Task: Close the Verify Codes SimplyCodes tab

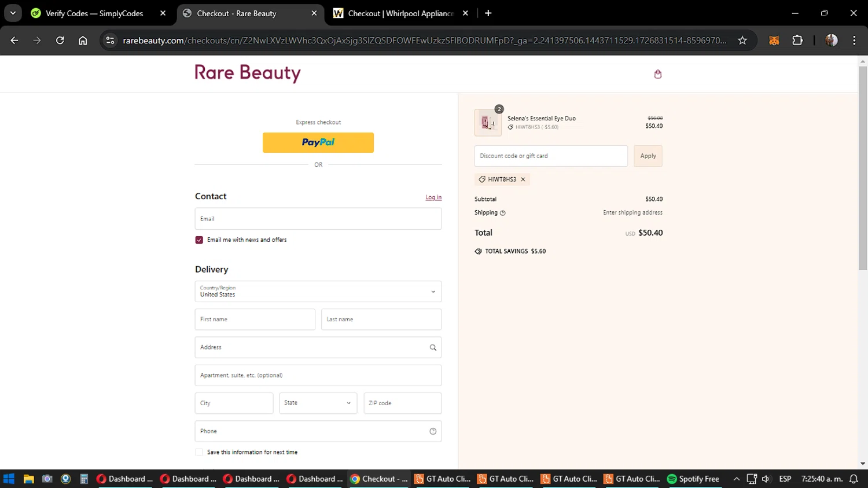Action: (163, 13)
